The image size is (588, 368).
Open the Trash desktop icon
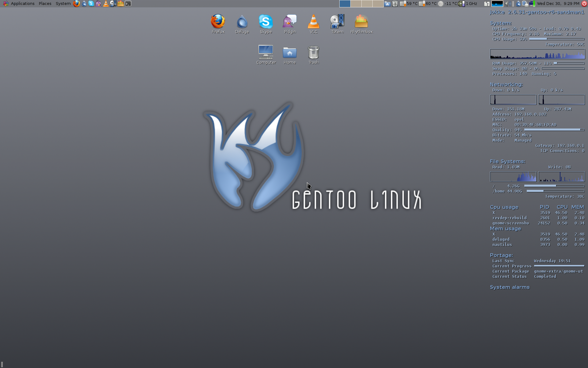click(x=314, y=55)
